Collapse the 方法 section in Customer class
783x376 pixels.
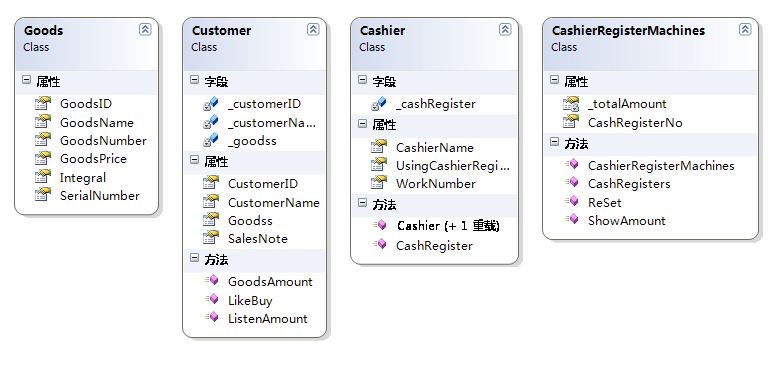point(194,258)
